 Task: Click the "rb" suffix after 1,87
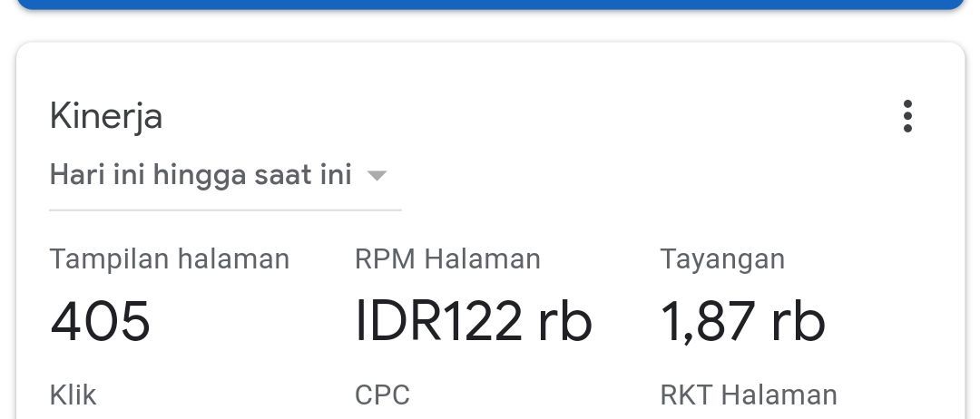pos(799,321)
